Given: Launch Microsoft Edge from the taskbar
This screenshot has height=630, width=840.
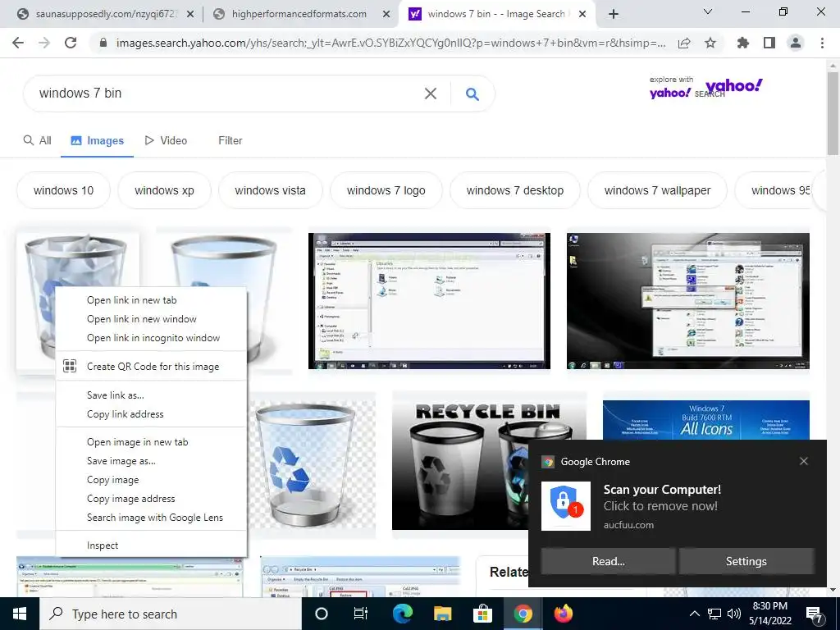Looking at the screenshot, I should [402, 614].
